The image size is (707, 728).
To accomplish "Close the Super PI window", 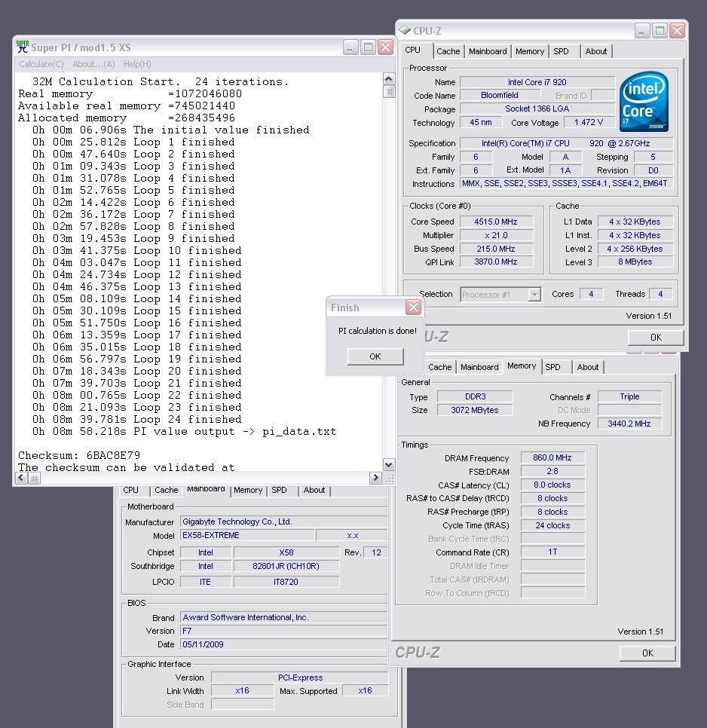I will point(385,47).
